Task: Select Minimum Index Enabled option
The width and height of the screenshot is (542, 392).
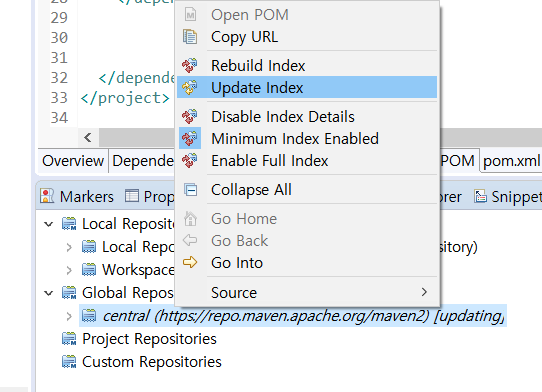Action: (x=307, y=138)
